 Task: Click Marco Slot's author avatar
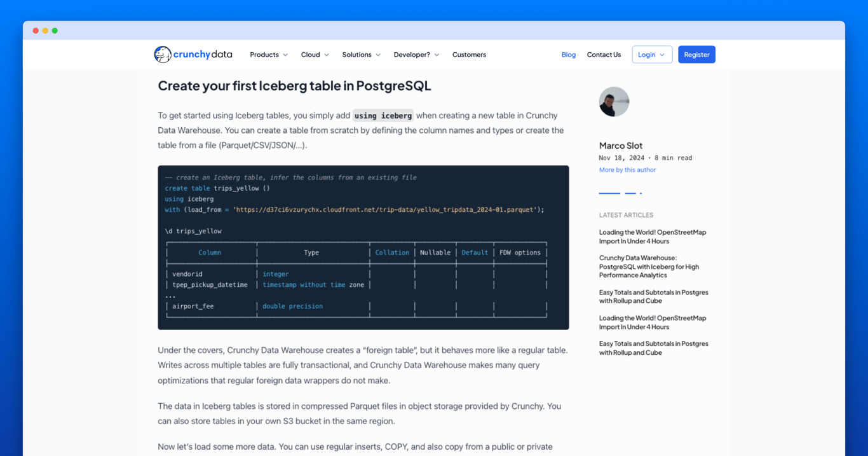click(x=614, y=102)
